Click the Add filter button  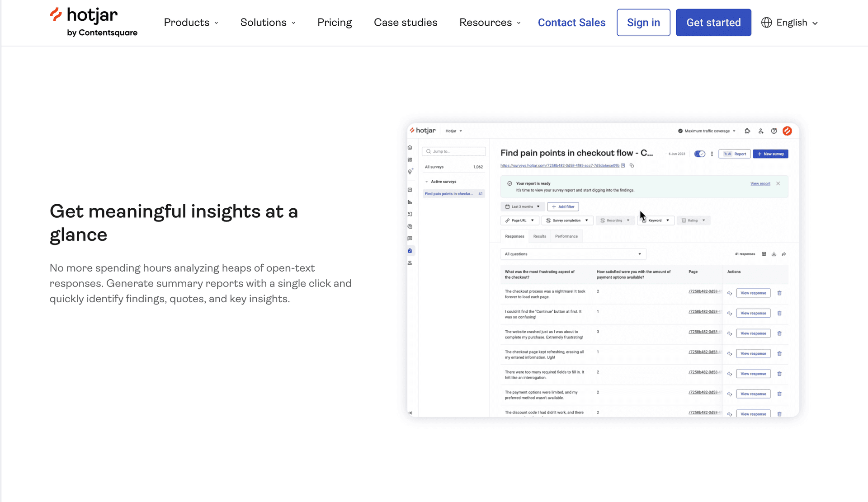tap(563, 206)
